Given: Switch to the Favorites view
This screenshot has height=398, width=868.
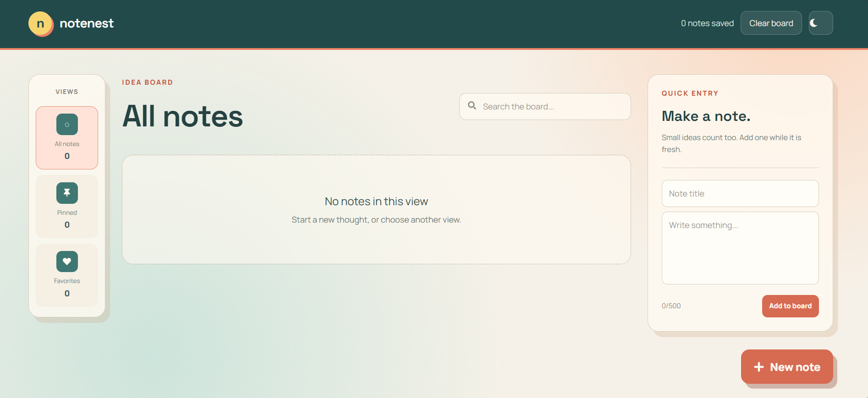Looking at the screenshot, I should click(x=67, y=275).
